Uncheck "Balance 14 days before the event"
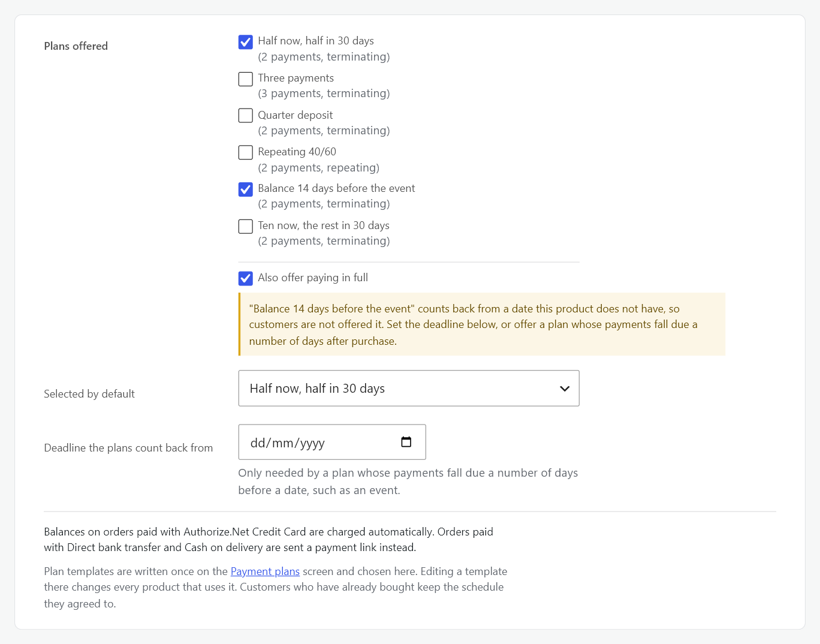820x644 pixels. click(x=245, y=189)
